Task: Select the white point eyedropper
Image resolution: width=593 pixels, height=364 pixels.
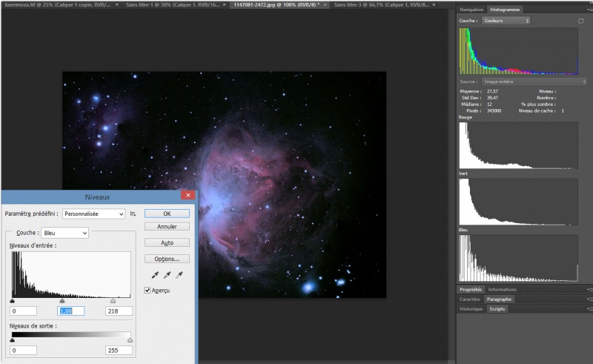Action: pyautogui.click(x=179, y=275)
